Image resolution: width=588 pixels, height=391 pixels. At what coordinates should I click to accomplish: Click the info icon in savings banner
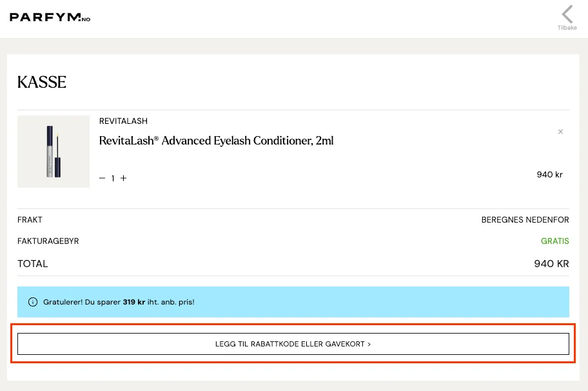click(x=33, y=302)
